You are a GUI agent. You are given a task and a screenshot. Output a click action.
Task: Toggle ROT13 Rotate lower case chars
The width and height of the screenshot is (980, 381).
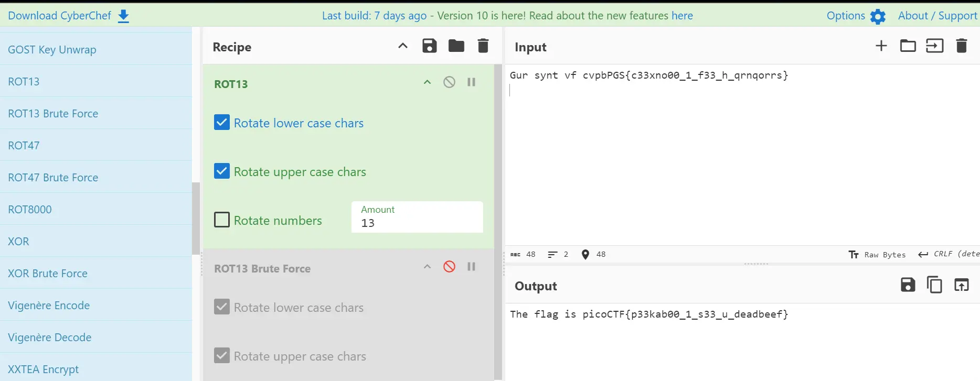point(222,123)
